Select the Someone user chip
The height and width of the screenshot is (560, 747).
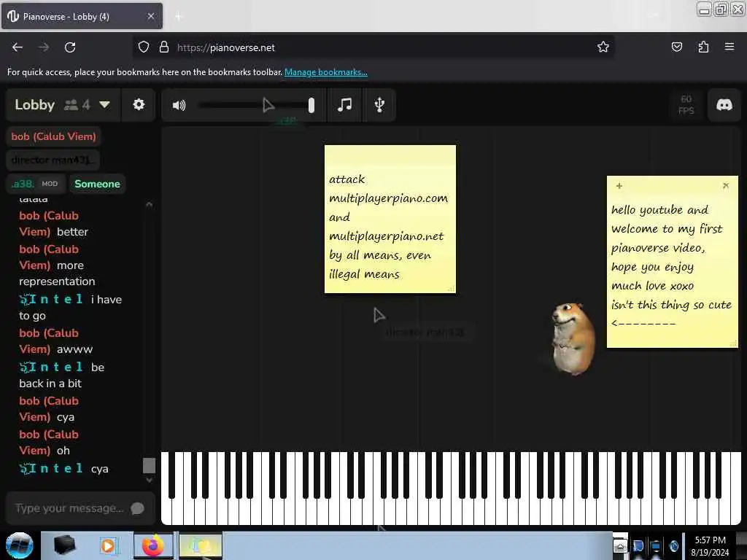coord(97,184)
